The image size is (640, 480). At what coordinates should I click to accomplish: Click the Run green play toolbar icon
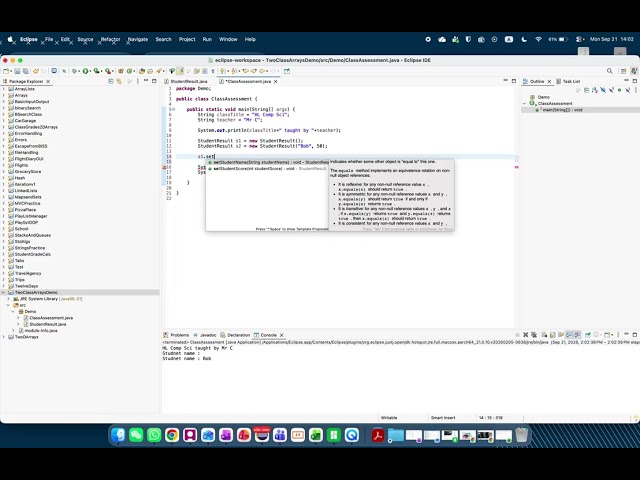(x=86, y=71)
